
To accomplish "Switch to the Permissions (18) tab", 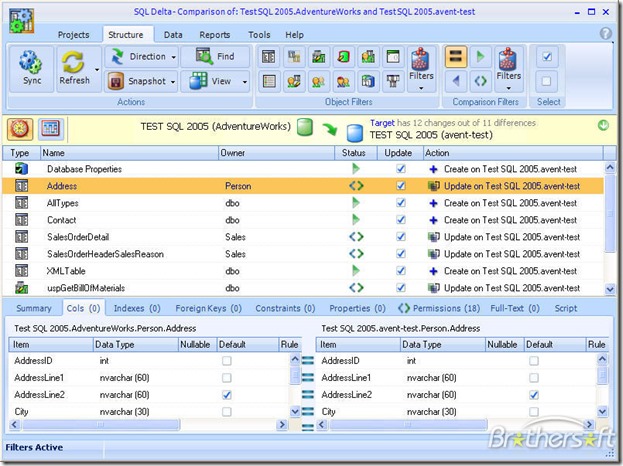I will click(439, 308).
